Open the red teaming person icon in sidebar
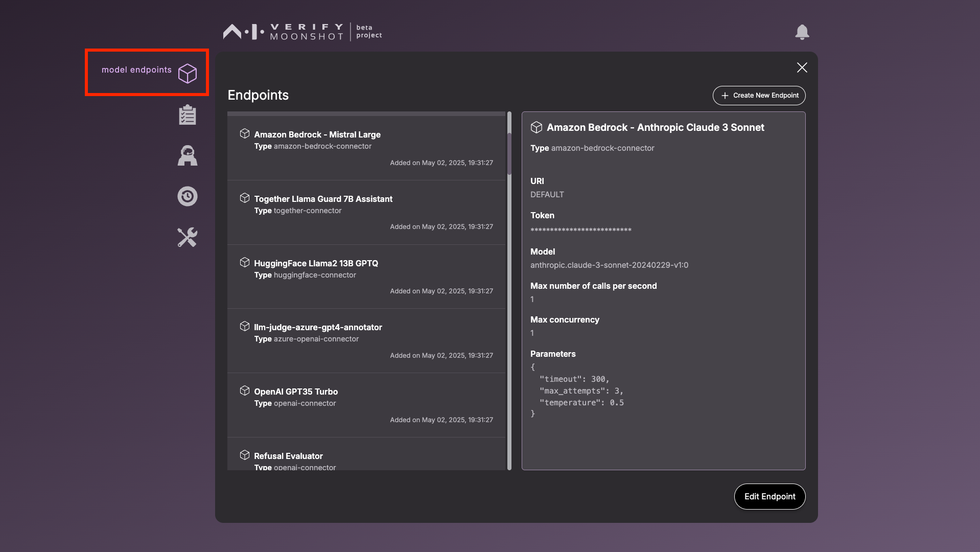Image resolution: width=980 pixels, height=552 pixels. pyautogui.click(x=188, y=155)
